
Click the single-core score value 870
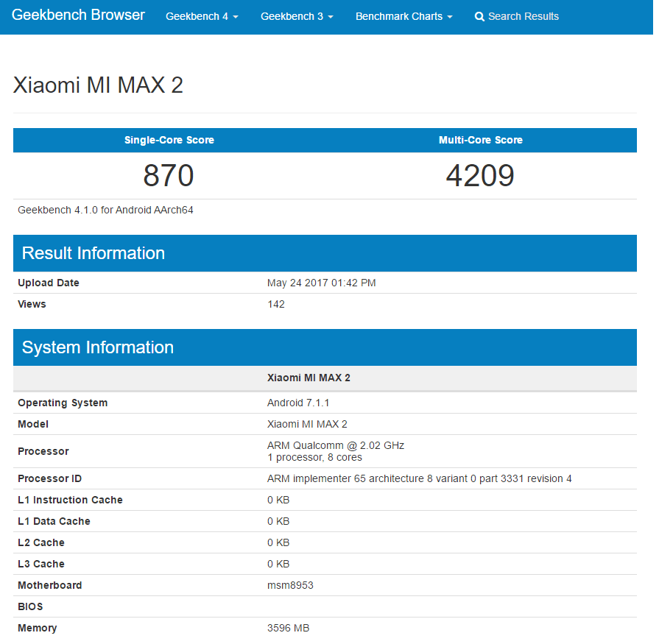169,176
